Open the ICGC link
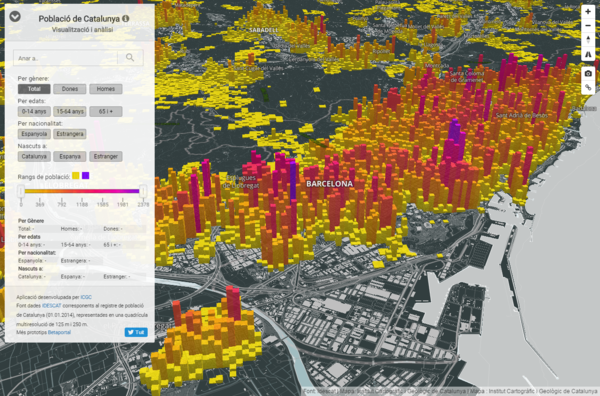Image resolution: width=600 pixels, height=396 pixels. pyautogui.click(x=86, y=297)
